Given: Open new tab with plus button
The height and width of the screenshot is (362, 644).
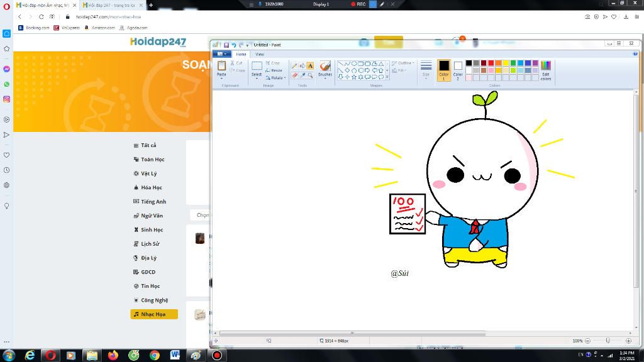Looking at the screenshot, I should click(151, 5).
